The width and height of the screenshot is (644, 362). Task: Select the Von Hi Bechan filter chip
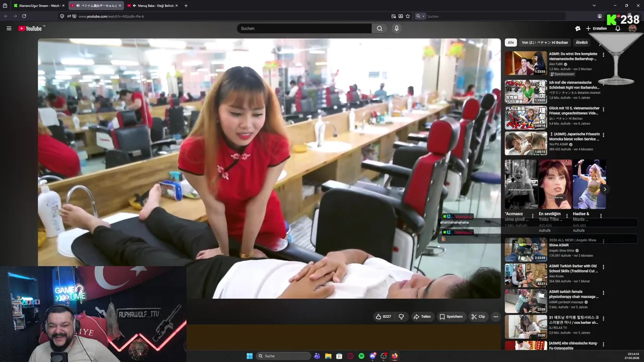(x=544, y=43)
